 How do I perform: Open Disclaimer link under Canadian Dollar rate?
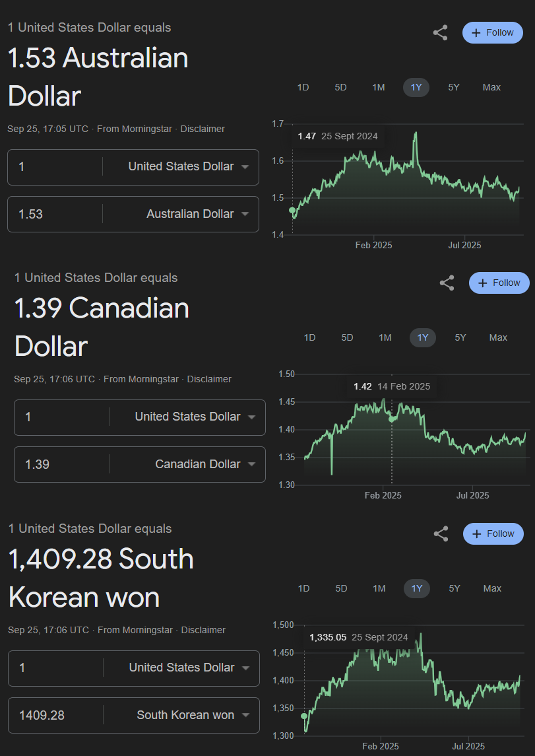point(209,380)
